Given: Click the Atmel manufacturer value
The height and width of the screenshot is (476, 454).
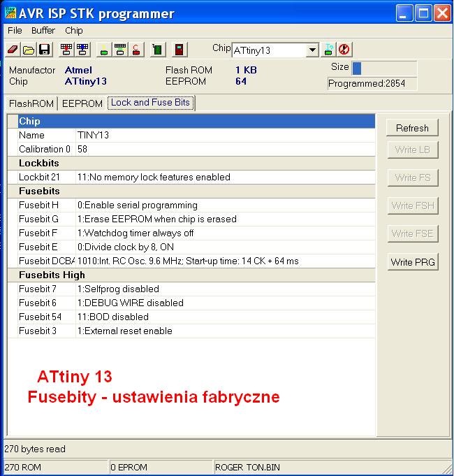Looking at the screenshot, I should click(x=78, y=70).
